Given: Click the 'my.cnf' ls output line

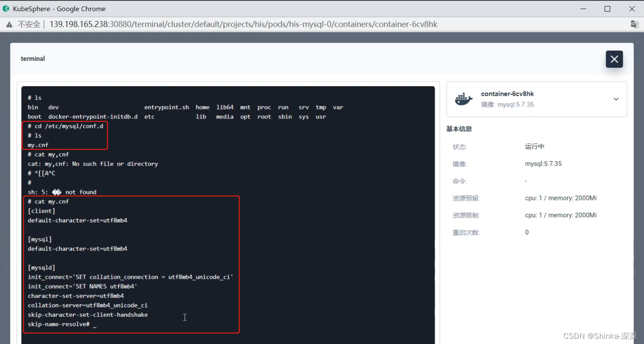Looking at the screenshot, I should tap(38, 145).
